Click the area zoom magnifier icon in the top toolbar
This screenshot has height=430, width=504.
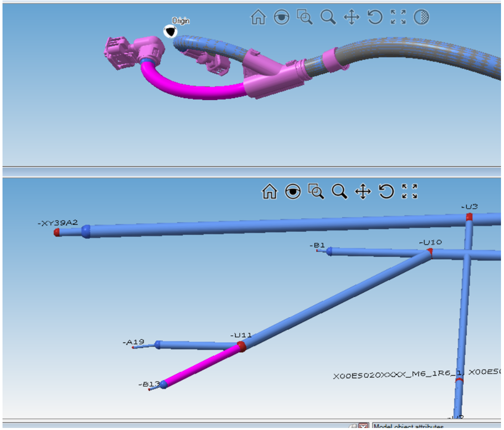coord(305,17)
